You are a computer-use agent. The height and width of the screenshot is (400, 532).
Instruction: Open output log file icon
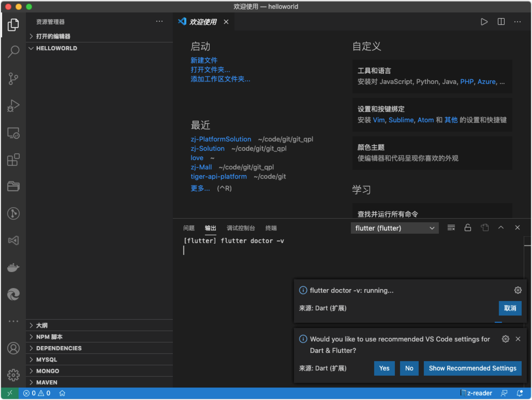(x=484, y=228)
